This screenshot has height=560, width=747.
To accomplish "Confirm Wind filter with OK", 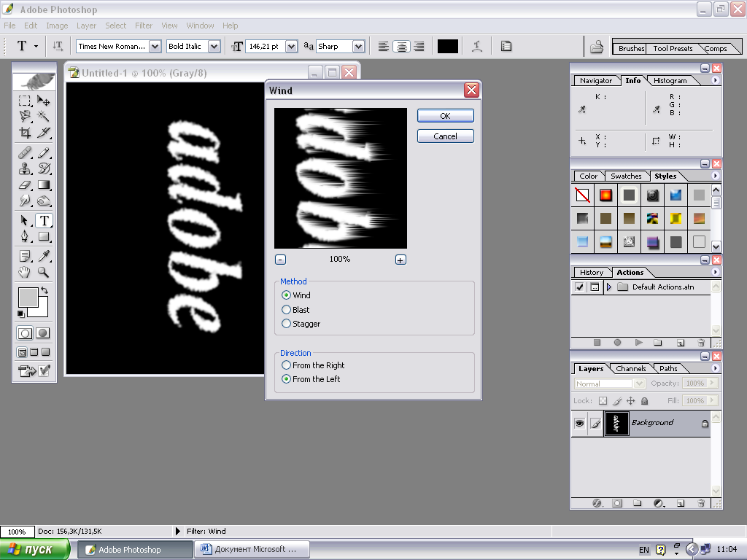I will 446,116.
